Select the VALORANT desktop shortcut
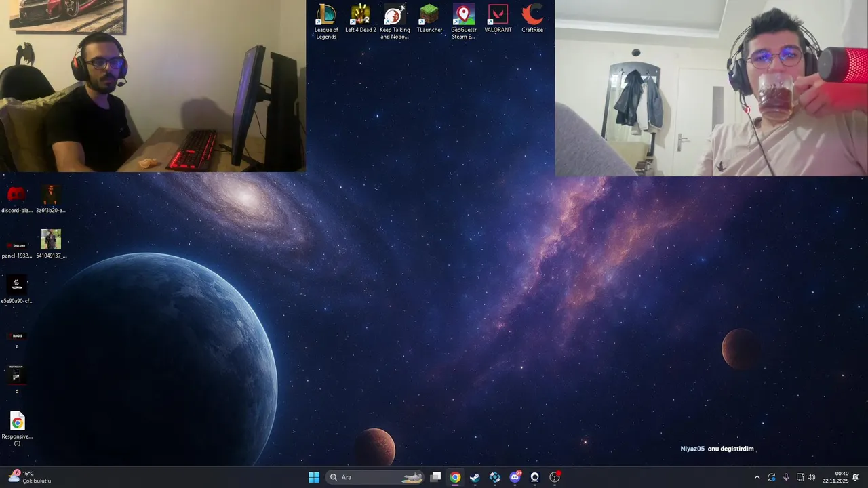Image resolution: width=868 pixels, height=488 pixels. [x=498, y=19]
